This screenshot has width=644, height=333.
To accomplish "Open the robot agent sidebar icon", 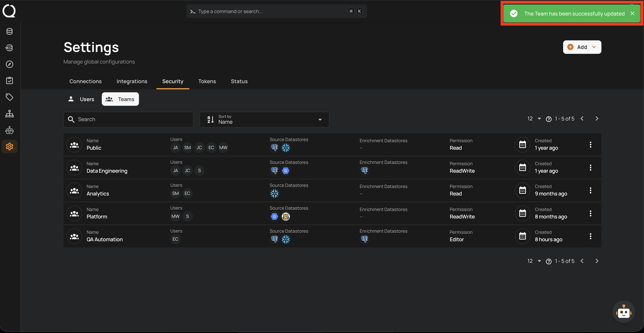I will (10, 130).
